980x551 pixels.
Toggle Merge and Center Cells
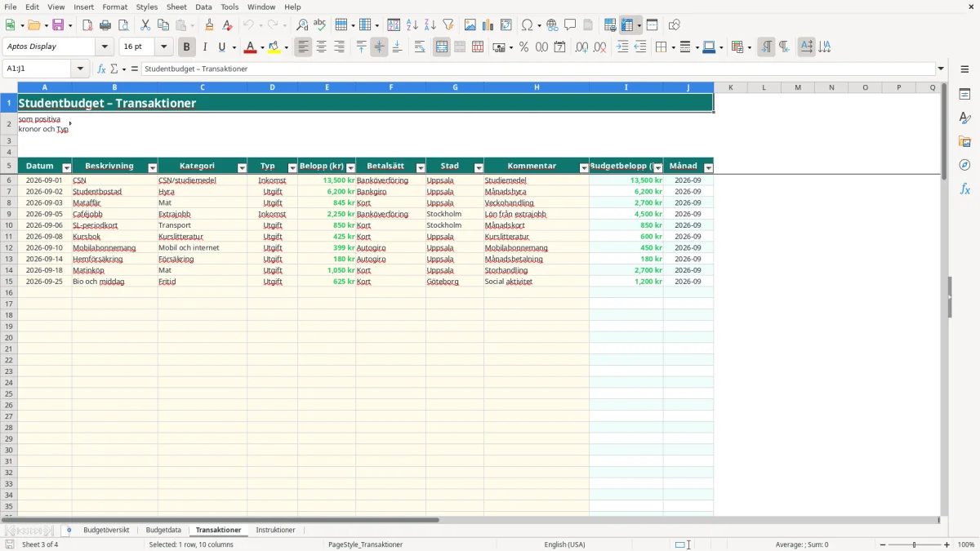(x=442, y=47)
